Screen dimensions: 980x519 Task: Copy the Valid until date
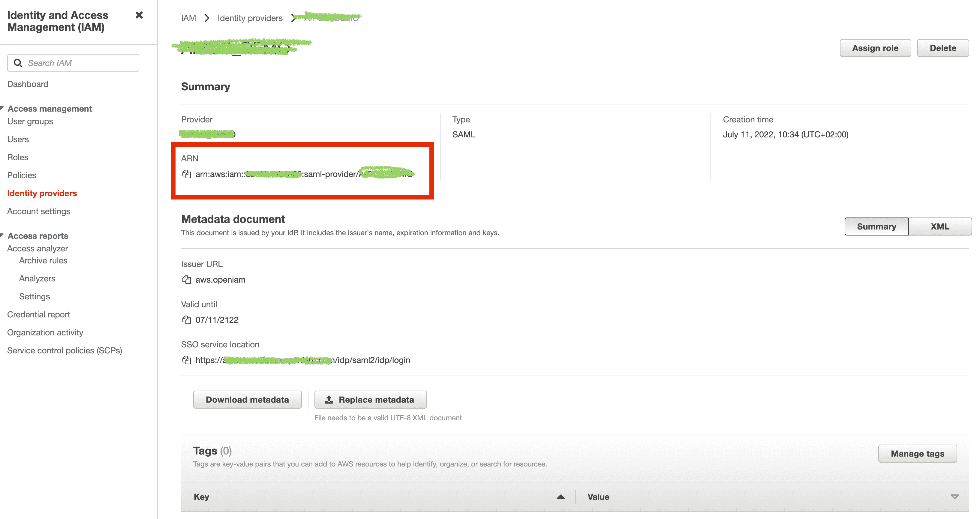(186, 320)
